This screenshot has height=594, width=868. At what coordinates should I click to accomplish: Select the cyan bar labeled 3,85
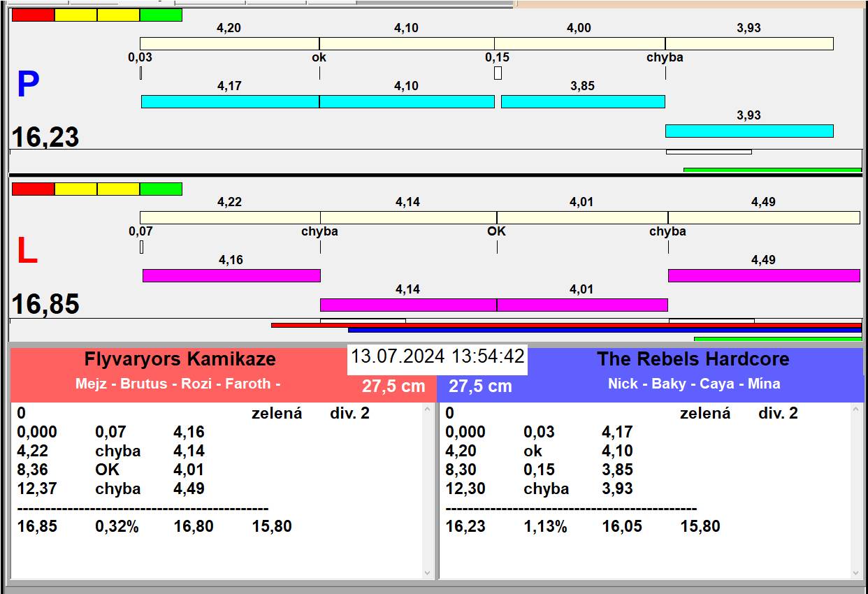(x=583, y=101)
